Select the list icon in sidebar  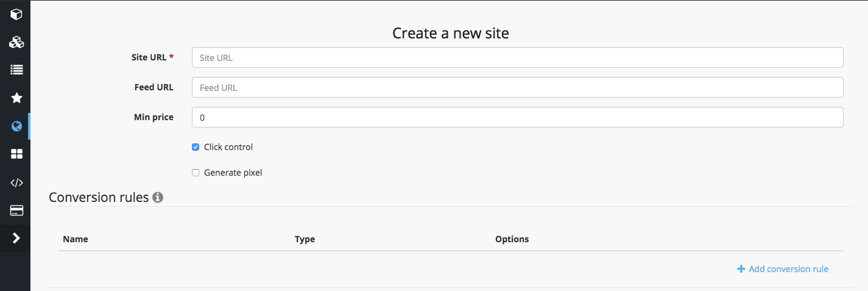click(x=16, y=70)
